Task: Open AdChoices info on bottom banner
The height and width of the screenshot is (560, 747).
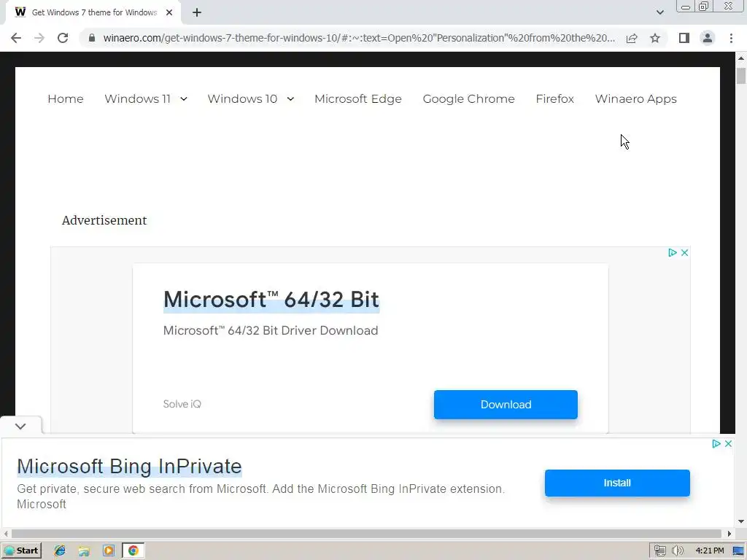Action: tap(716, 444)
